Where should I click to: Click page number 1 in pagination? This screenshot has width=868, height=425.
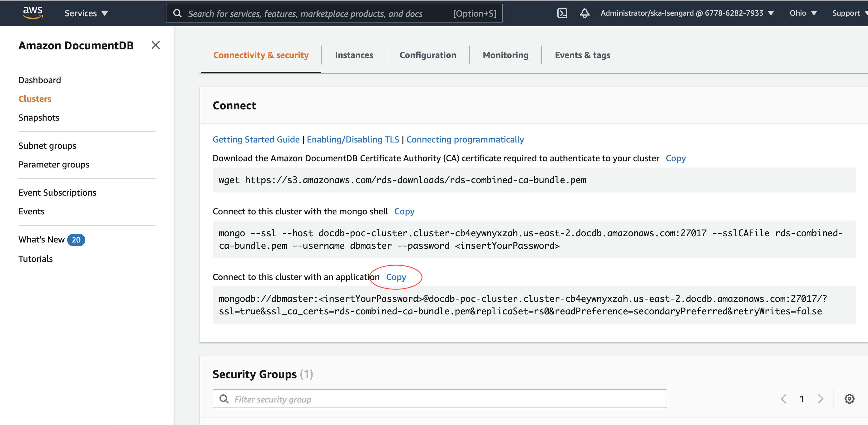802,399
